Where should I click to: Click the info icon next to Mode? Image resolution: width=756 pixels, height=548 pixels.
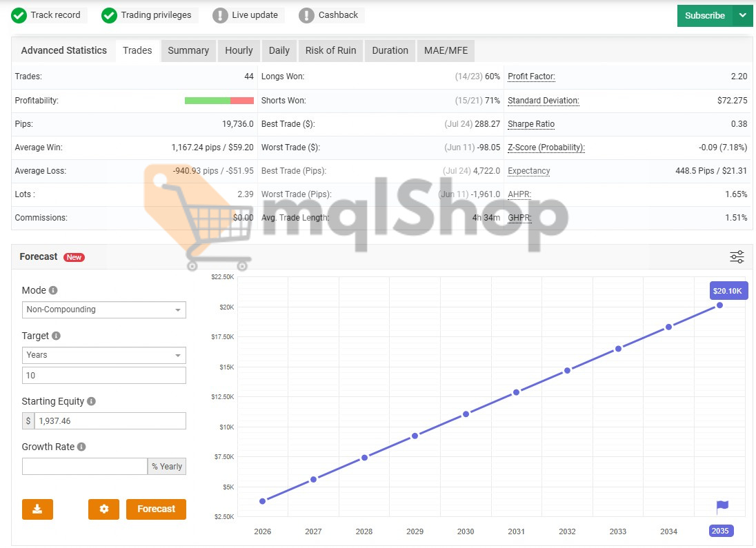[x=53, y=291]
